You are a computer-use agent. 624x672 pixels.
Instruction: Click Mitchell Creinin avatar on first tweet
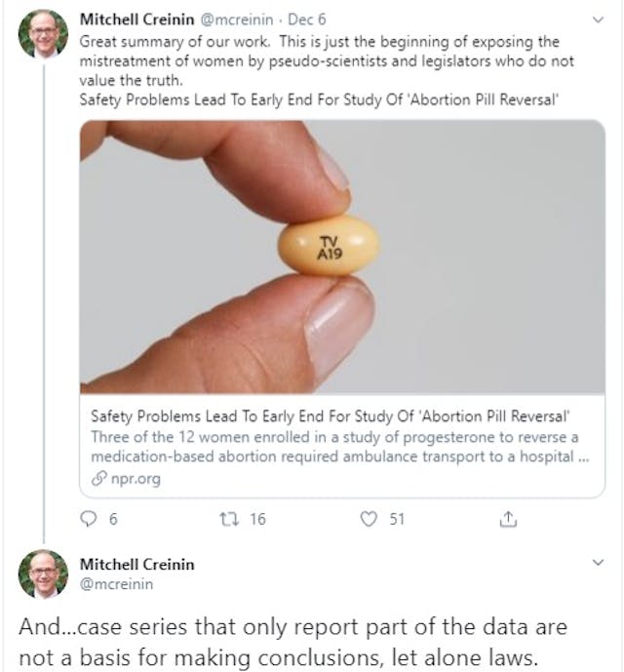pos(43,34)
